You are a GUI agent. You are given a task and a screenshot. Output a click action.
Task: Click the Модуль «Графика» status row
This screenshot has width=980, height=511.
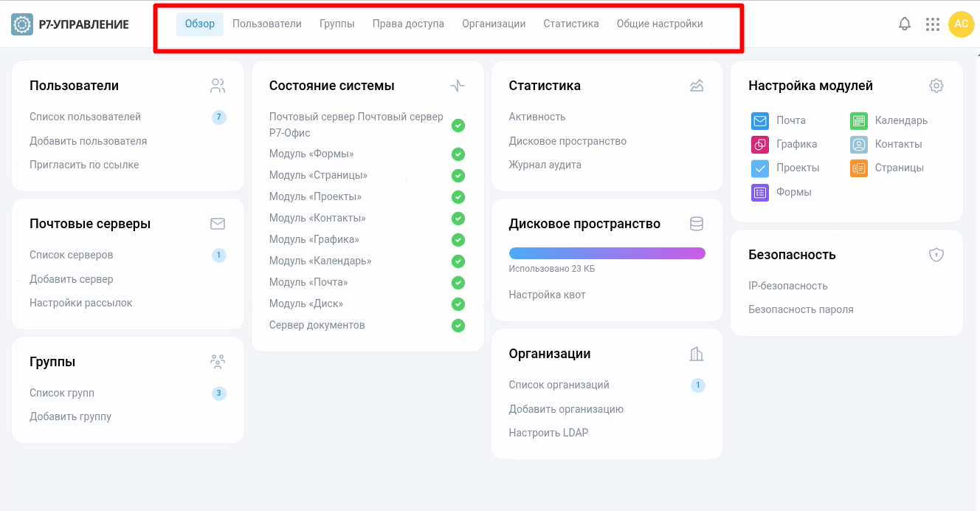367,240
